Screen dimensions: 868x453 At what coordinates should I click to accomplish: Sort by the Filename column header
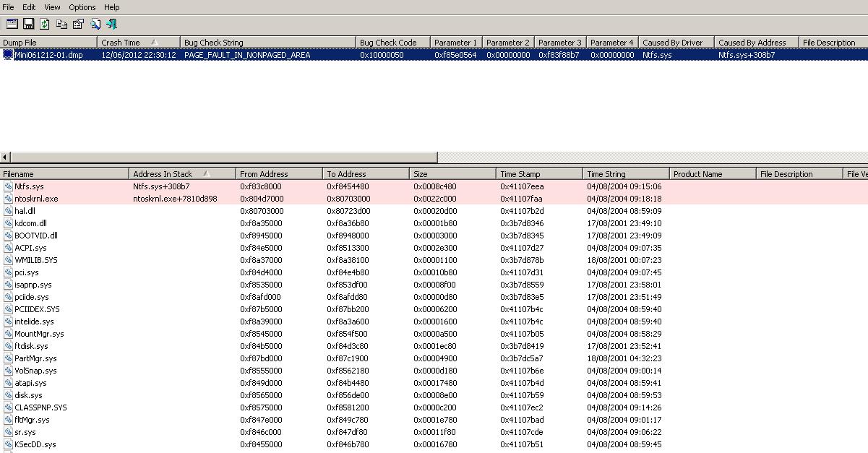(x=65, y=174)
